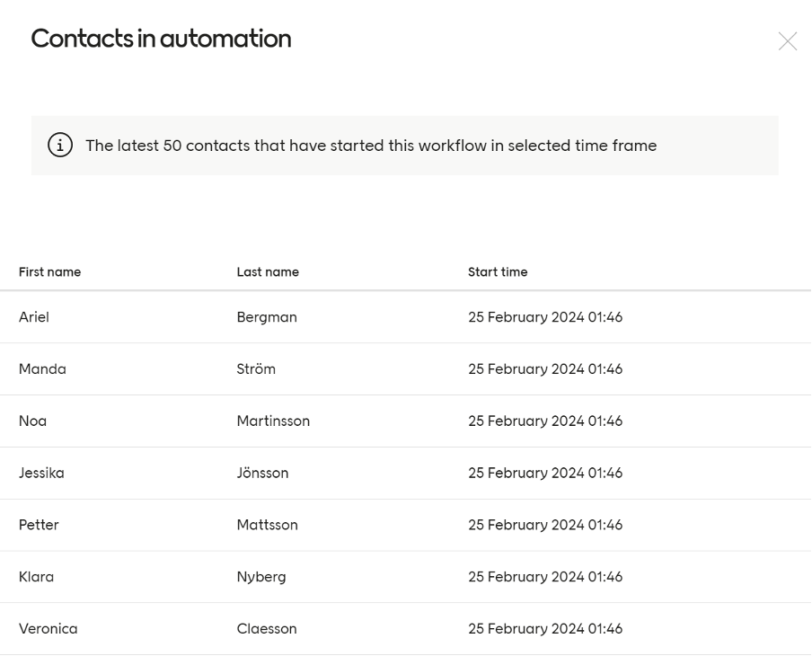Click the circled i information symbol

pyautogui.click(x=59, y=145)
